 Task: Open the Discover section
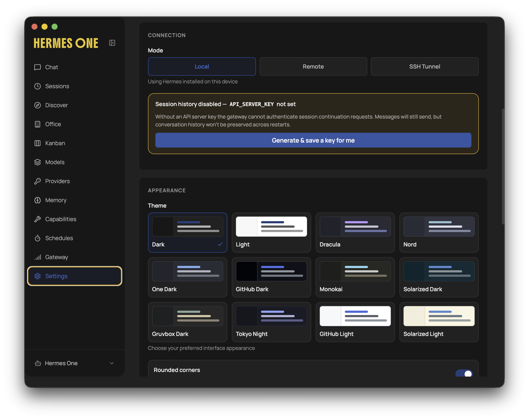[x=75, y=105]
